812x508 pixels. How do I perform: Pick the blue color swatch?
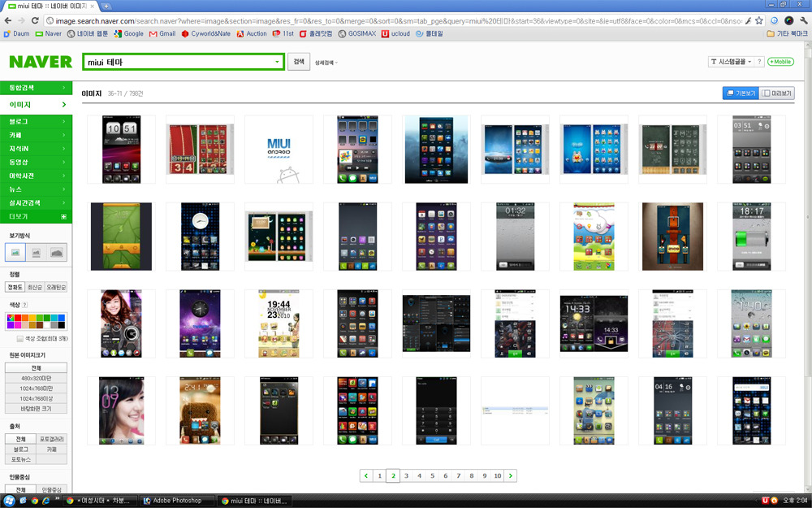point(61,318)
